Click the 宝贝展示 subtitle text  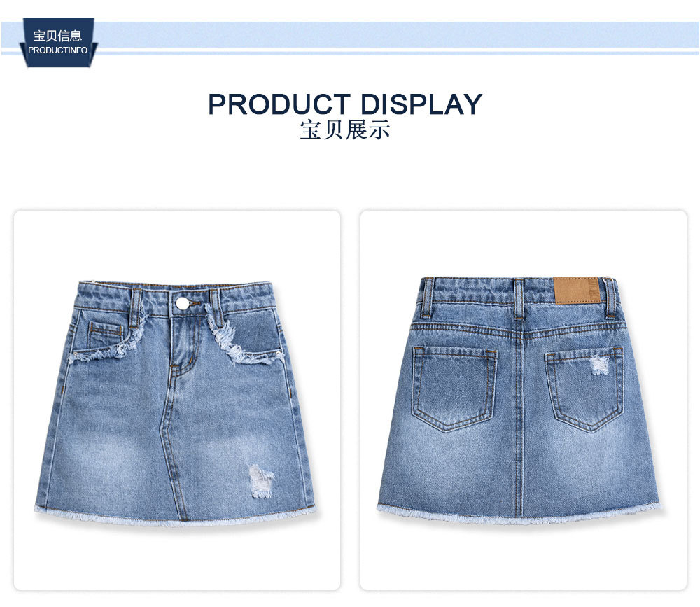(x=345, y=130)
